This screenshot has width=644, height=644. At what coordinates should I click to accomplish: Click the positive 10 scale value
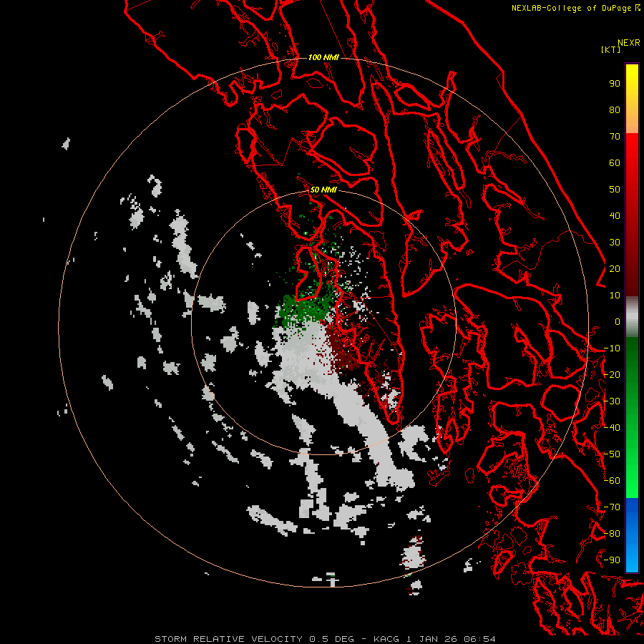click(615, 296)
